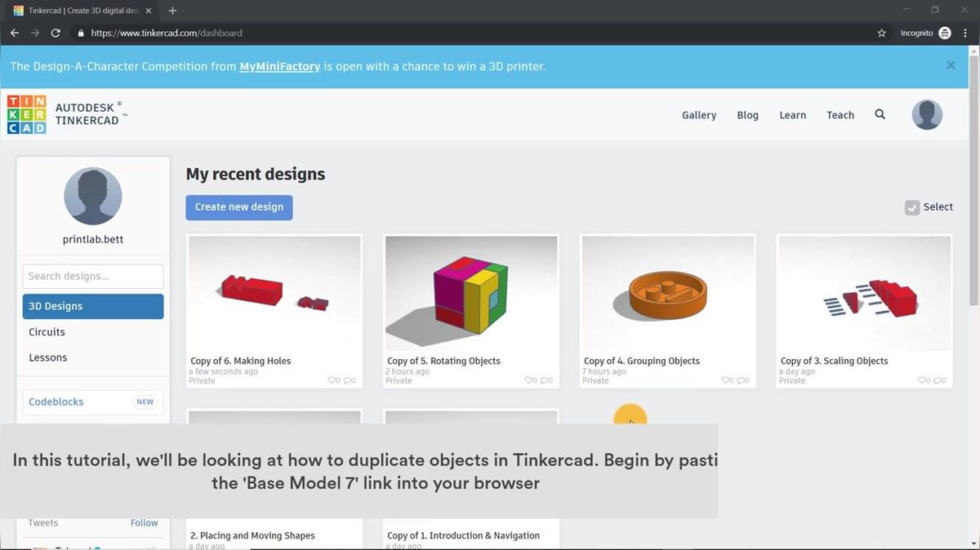980x550 pixels.
Task: Click the Copy of 4. Grouping Objects title
Action: pos(642,361)
